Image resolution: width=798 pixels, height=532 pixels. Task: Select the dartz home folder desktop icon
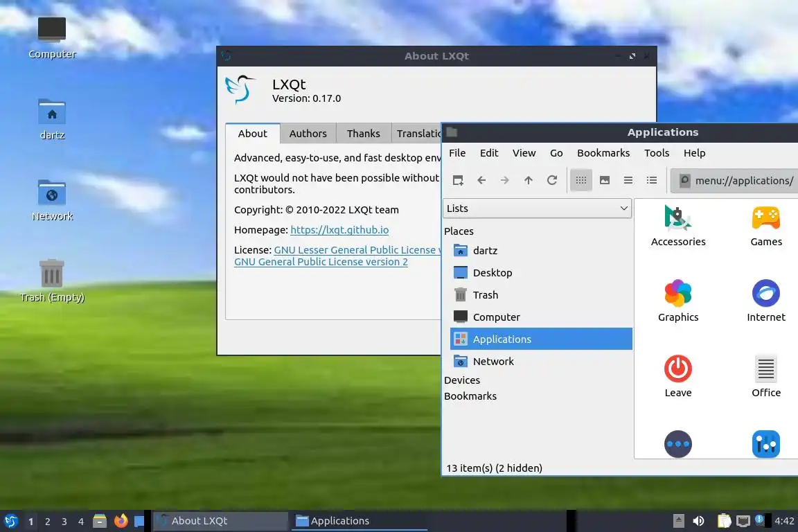(x=52, y=119)
